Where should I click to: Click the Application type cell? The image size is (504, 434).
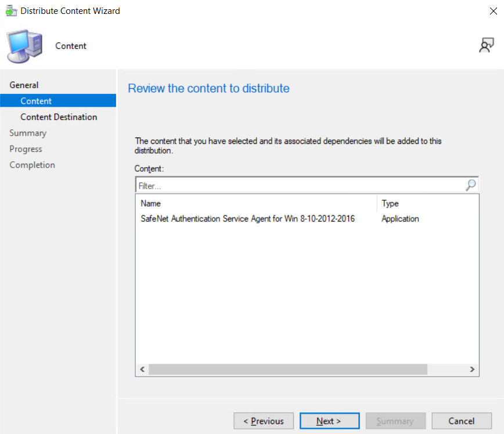click(x=400, y=219)
